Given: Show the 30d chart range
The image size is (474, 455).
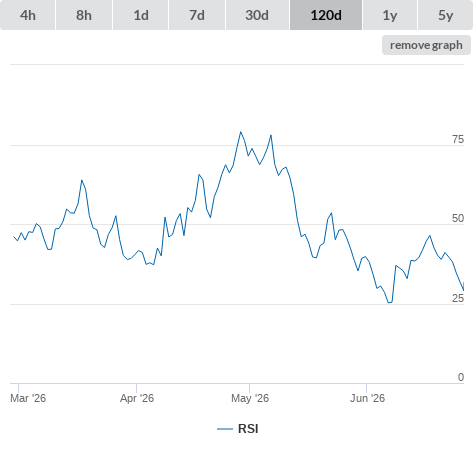Looking at the screenshot, I should 257,15.
